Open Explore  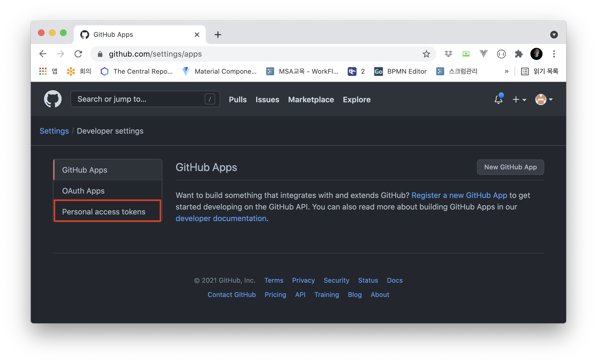[357, 100]
